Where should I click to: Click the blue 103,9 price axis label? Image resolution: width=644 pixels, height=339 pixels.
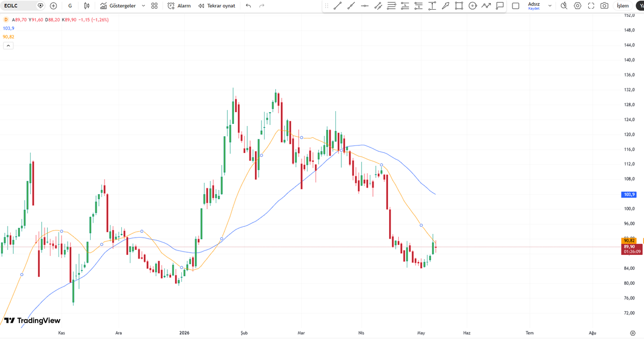pos(628,194)
